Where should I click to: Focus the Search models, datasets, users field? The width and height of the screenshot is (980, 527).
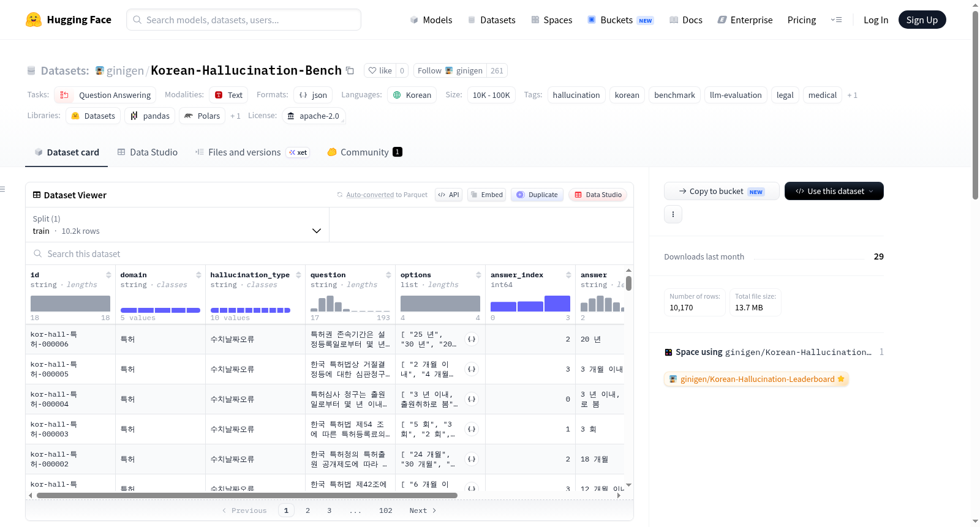[244, 20]
